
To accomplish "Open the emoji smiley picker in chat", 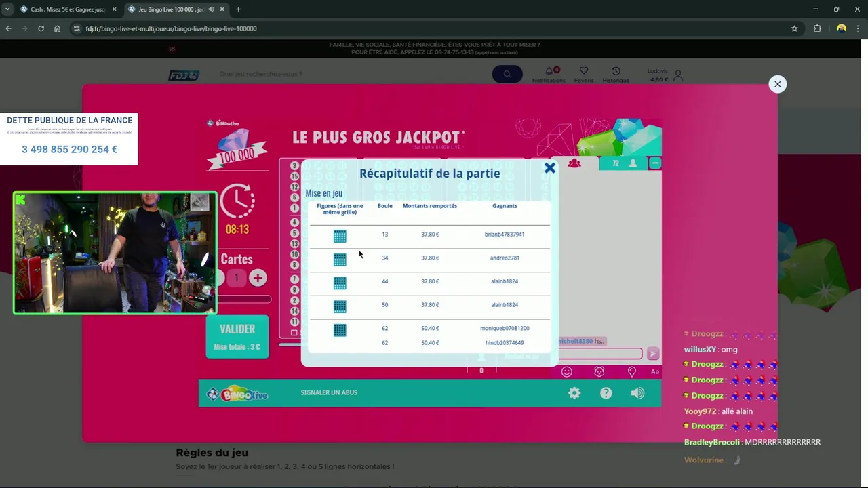I will point(567,371).
